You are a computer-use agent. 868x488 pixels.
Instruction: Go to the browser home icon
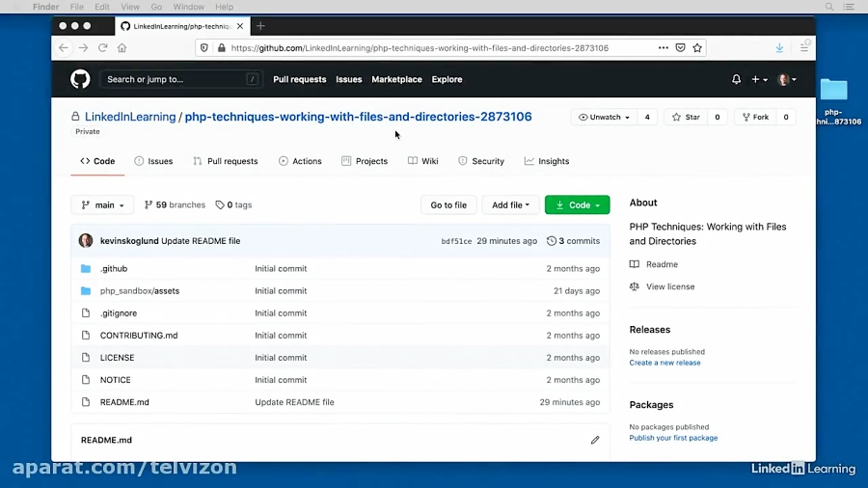pyautogui.click(x=122, y=47)
